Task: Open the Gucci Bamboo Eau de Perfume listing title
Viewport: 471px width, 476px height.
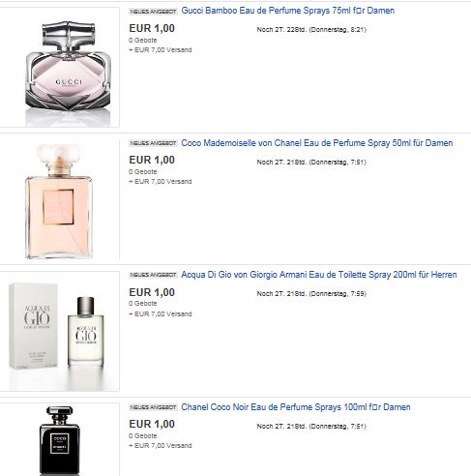Action: 288,11
